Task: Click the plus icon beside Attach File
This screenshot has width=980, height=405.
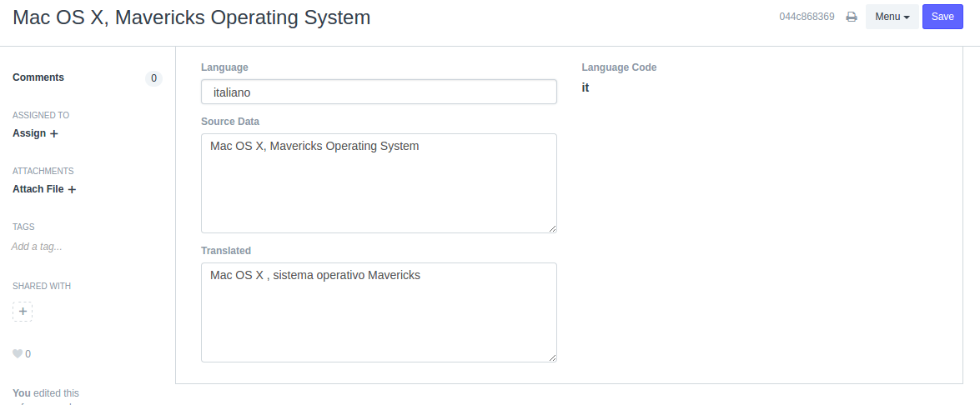Action: click(x=72, y=189)
